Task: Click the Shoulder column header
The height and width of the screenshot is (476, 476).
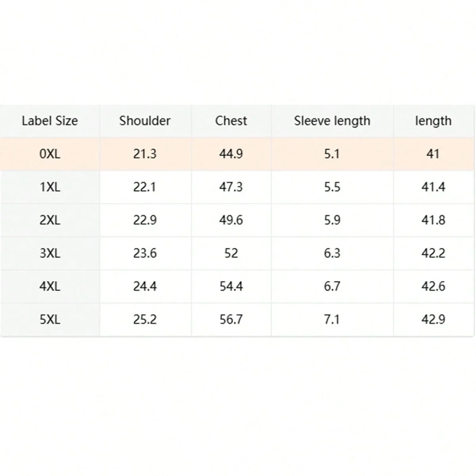Action: (145, 121)
